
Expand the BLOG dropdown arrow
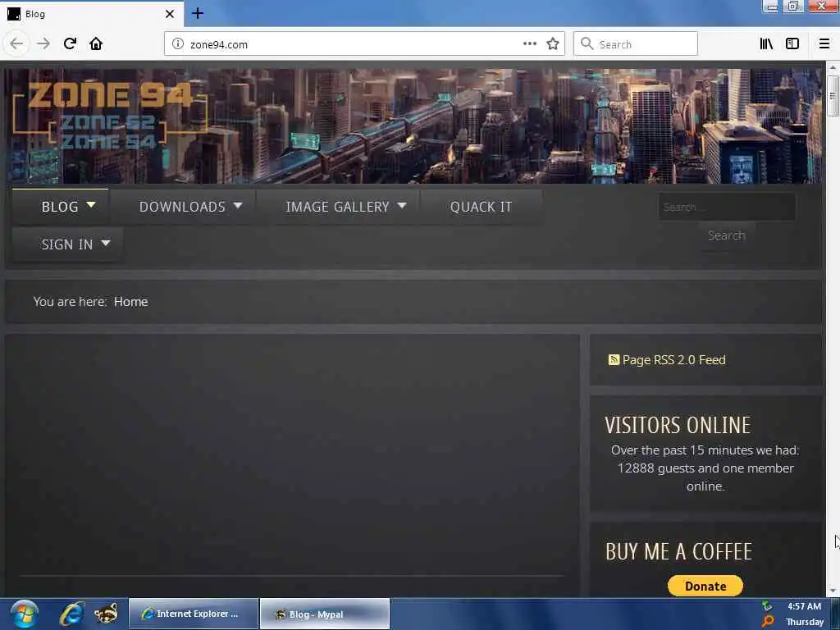click(91, 205)
